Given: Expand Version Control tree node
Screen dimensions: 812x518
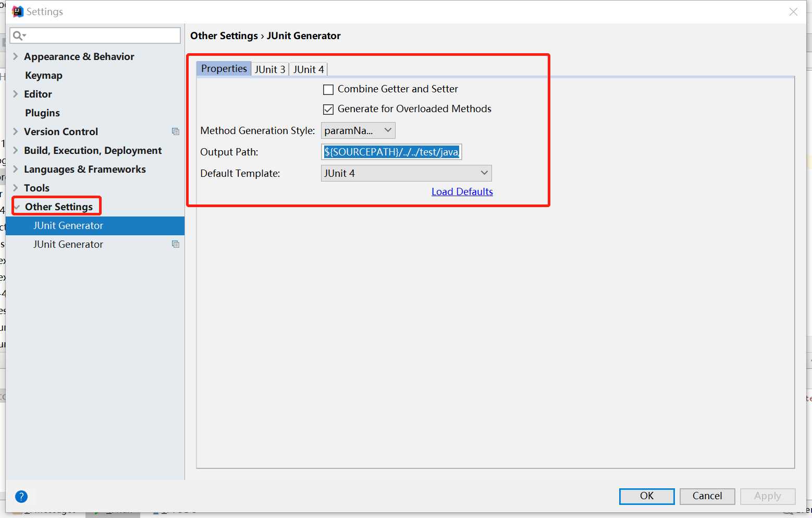Looking at the screenshot, I should 15,131.
